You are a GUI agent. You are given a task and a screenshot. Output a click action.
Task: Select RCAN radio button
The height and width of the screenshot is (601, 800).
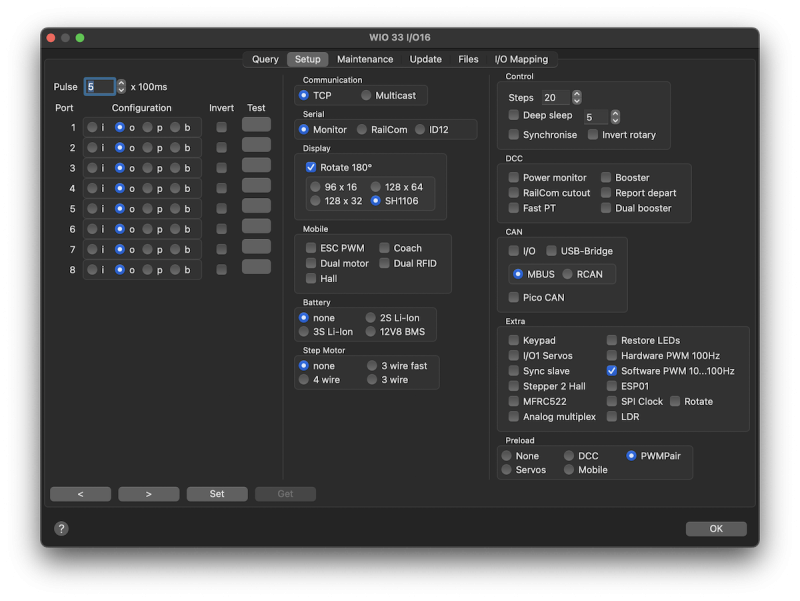[568, 274]
